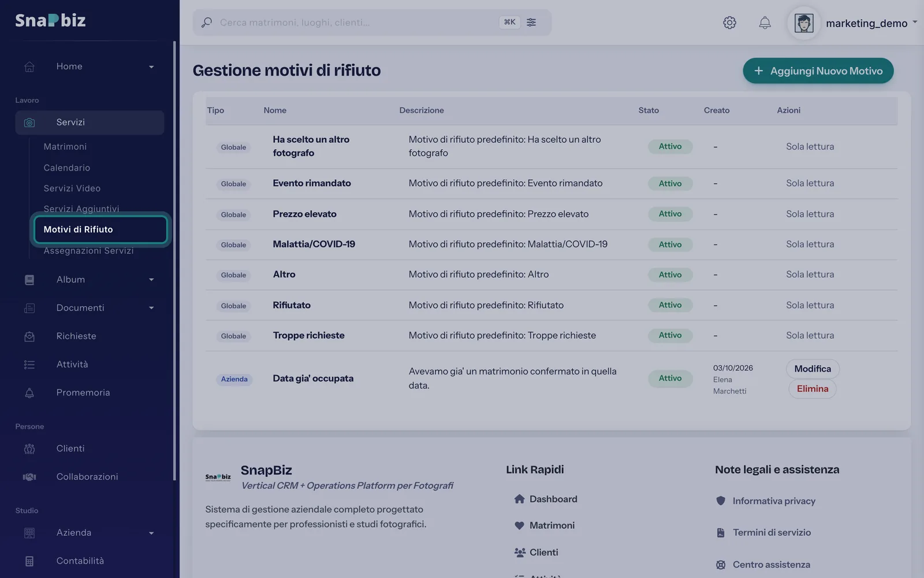
Task: Open Calendario in the Servizi submenu
Action: [67, 168]
